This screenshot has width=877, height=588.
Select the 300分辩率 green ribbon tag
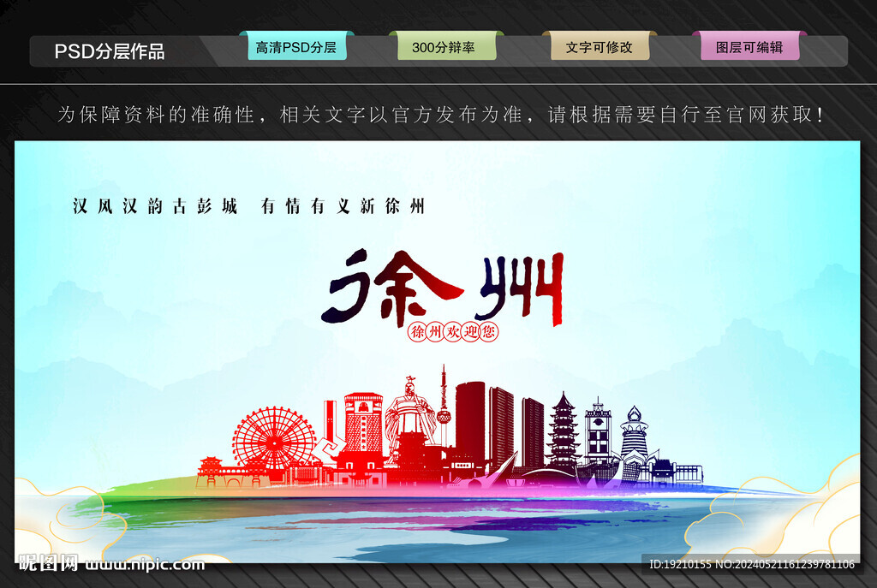pos(445,49)
